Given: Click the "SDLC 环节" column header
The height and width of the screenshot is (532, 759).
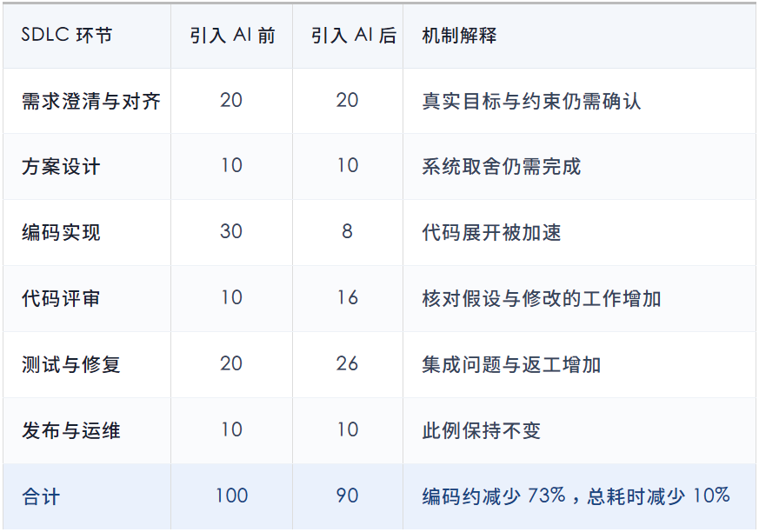Looking at the screenshot, I should 67,36.
